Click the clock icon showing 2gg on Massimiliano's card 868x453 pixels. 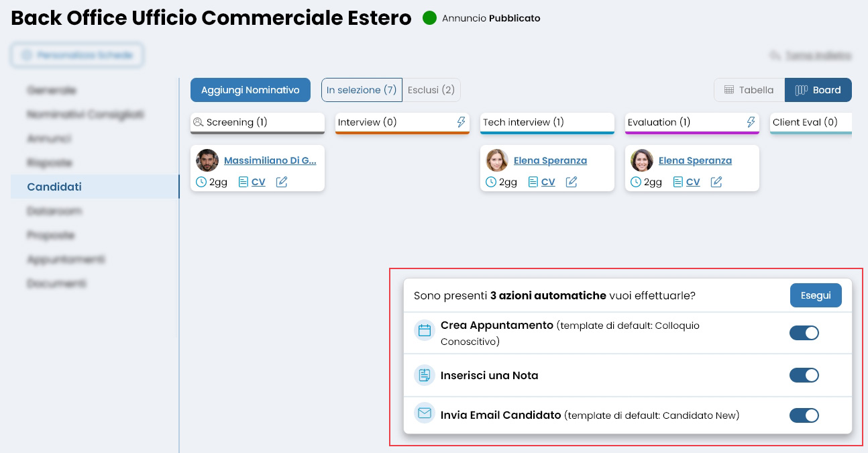point(201,181)
